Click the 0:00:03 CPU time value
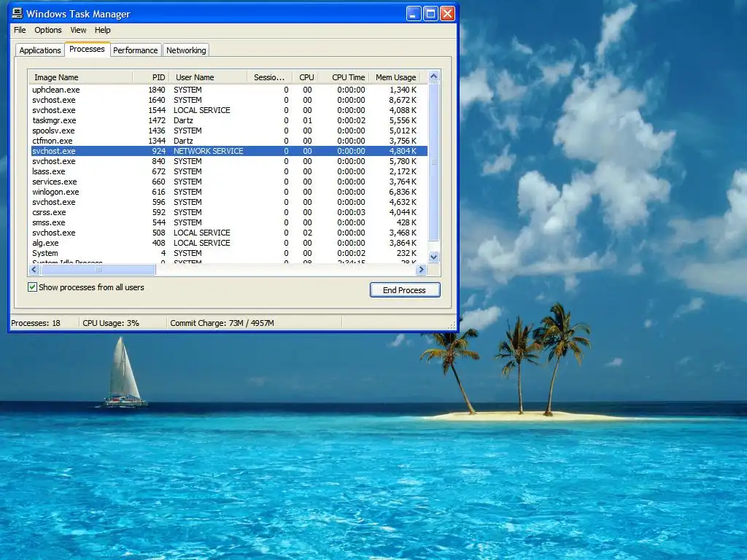Image resolution: width=747 pixels, height=560 pixels. (x=351, y=212)
